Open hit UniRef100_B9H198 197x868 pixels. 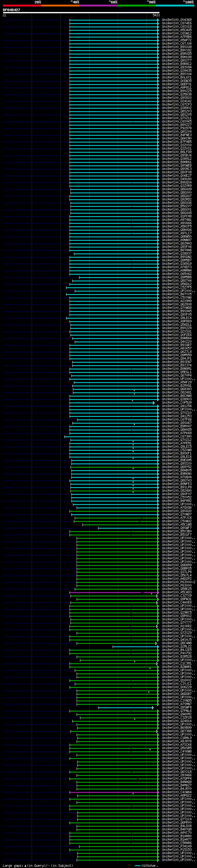[x=176, y=57]
